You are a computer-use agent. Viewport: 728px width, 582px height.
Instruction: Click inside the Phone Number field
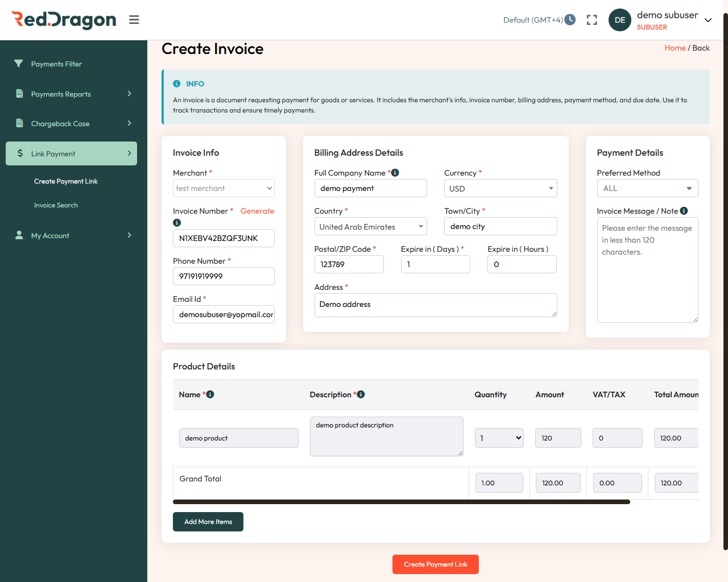224,276
